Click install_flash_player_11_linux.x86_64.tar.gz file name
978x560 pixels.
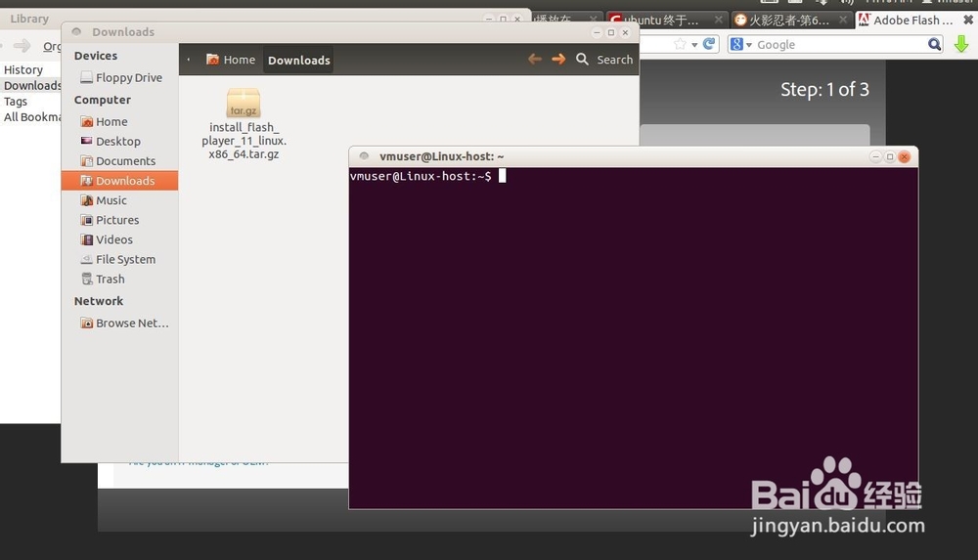pyautogui.click(x=244, y=141)
